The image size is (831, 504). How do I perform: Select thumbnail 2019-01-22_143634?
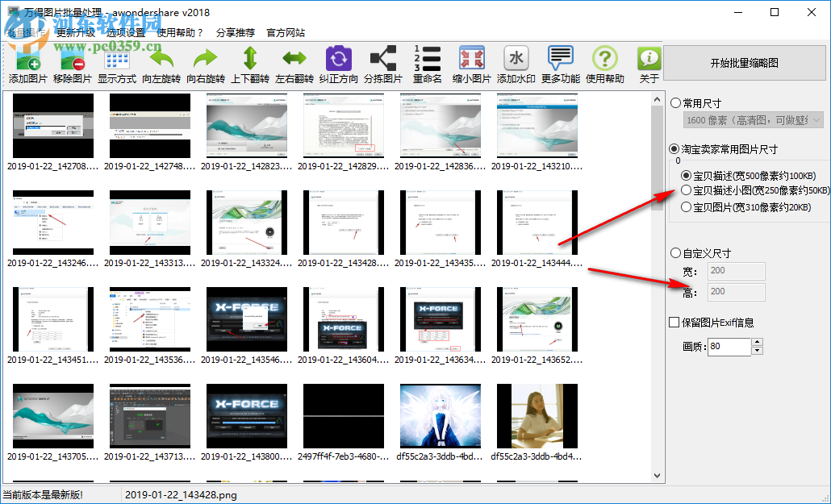(x=441, y=319)
